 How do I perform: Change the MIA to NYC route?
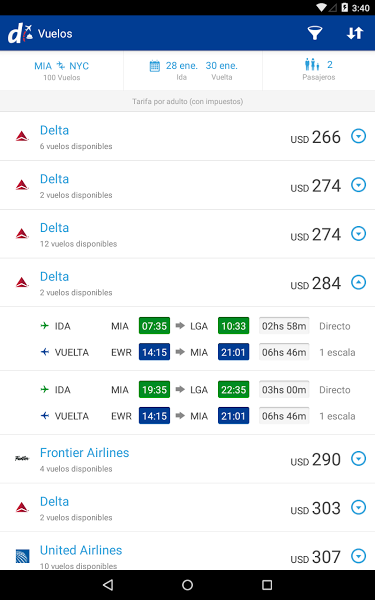(62, 71)
